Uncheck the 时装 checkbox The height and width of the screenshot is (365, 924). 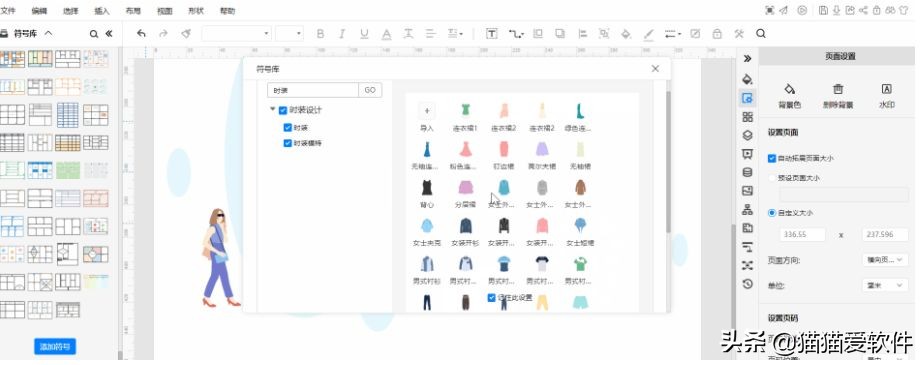coord(288,127)
